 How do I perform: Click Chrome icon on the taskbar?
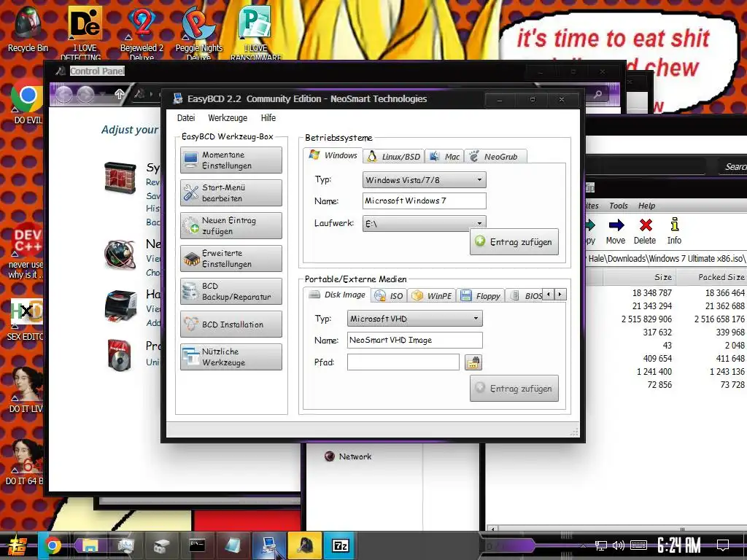52,545
